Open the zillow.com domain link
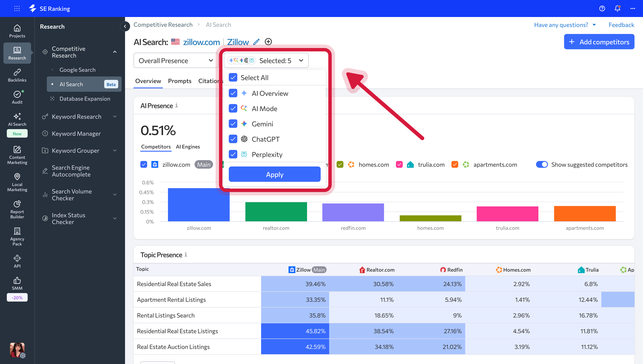The height and width of the screenshot is (364, 643). [201, 42]
